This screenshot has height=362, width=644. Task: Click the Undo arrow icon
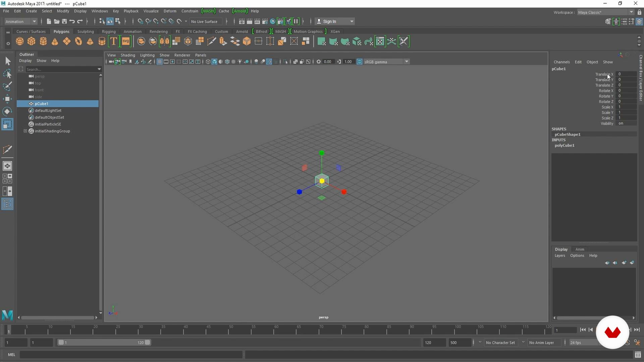click(72, 21)
